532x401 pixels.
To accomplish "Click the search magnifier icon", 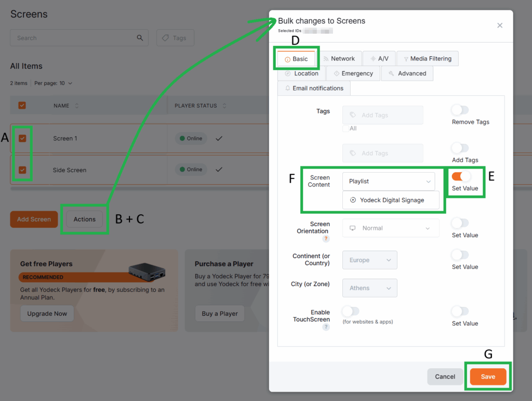I will (140, 38).
